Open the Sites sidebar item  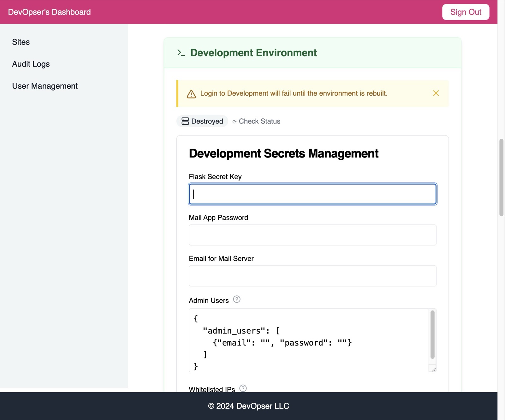[21, 42]
